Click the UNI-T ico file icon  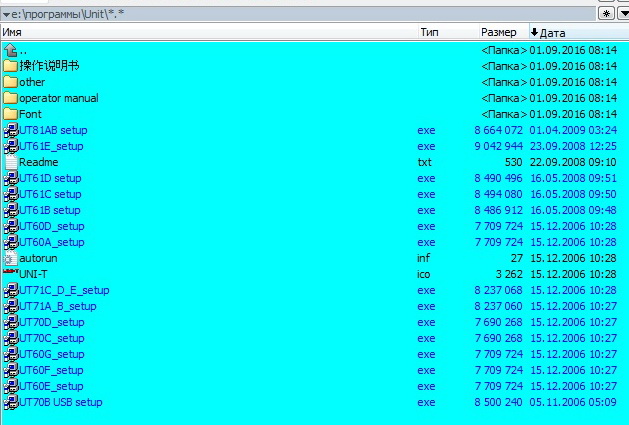tap(11, 274)
